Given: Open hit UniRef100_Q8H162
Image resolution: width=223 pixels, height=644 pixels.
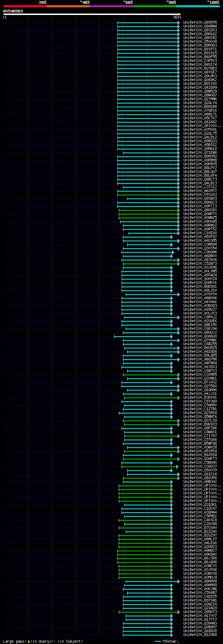Looking at the screenshot, I should point(200,34).
